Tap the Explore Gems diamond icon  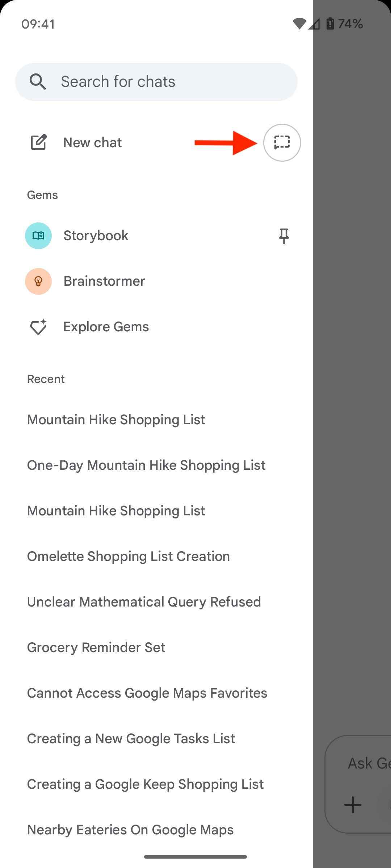pyautogui.click(x=38, y=327)
